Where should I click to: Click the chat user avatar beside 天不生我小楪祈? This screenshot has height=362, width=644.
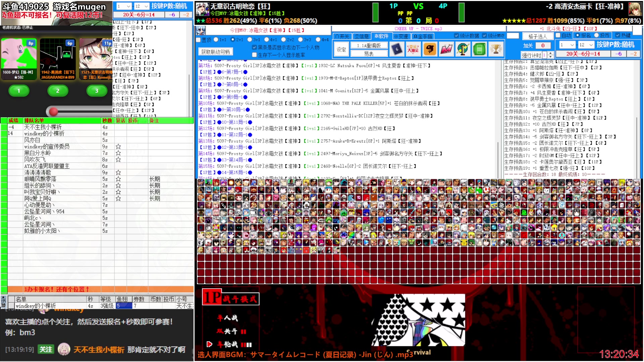[64, 349]
